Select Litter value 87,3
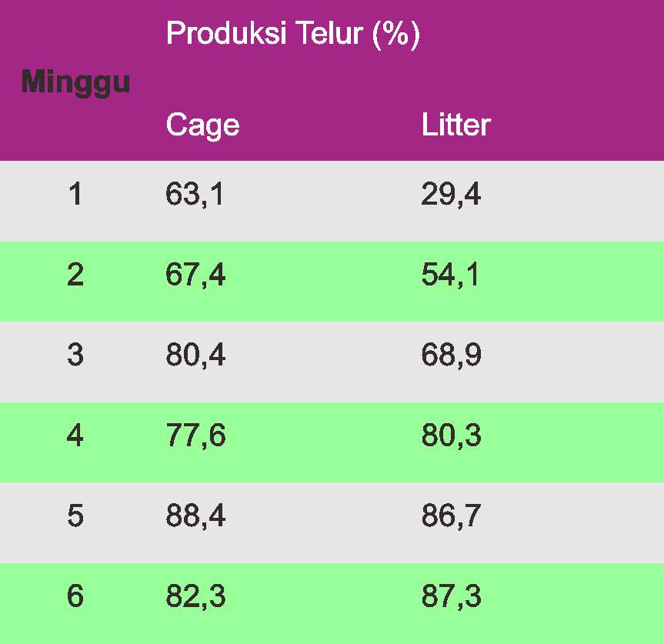The height and width of the screenshot is (644, 664). (x=451, y=597)
